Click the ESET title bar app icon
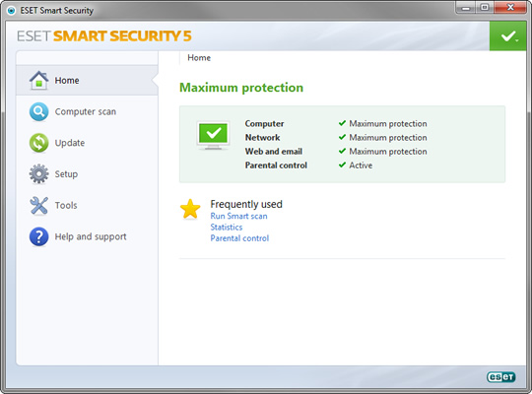This screenshot has height=394, width=532. coord(11,11)
